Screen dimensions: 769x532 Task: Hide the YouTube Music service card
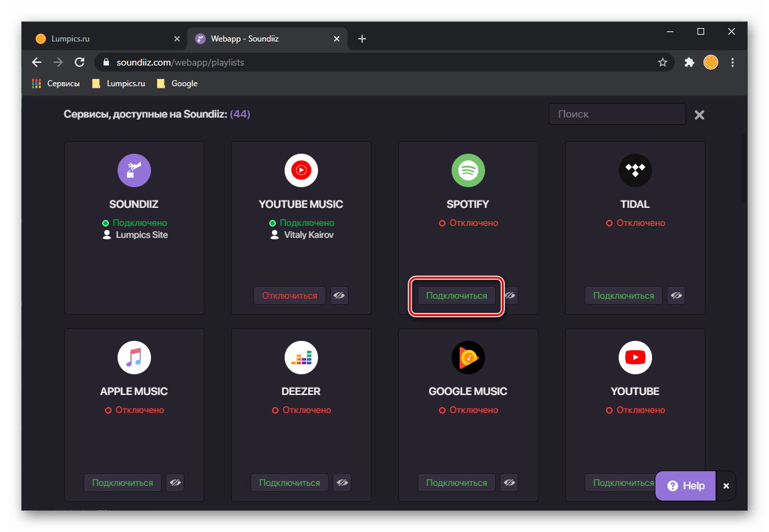coord(339,295)
